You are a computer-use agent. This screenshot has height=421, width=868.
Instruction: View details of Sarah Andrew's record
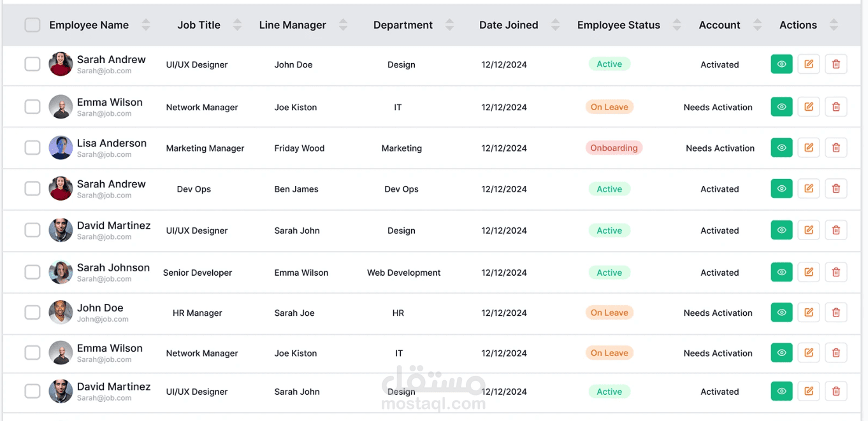[781, 64]
